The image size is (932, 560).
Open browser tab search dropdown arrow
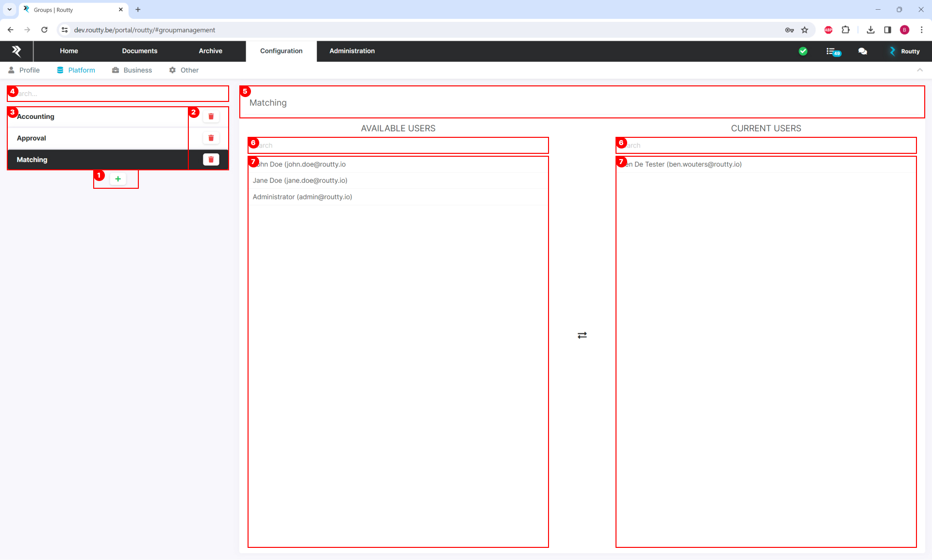9,9
